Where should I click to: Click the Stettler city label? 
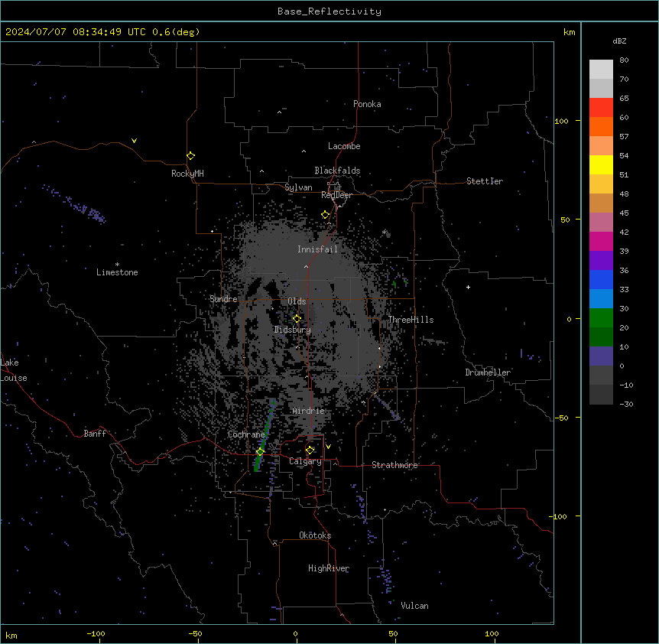tap(485, 181)
